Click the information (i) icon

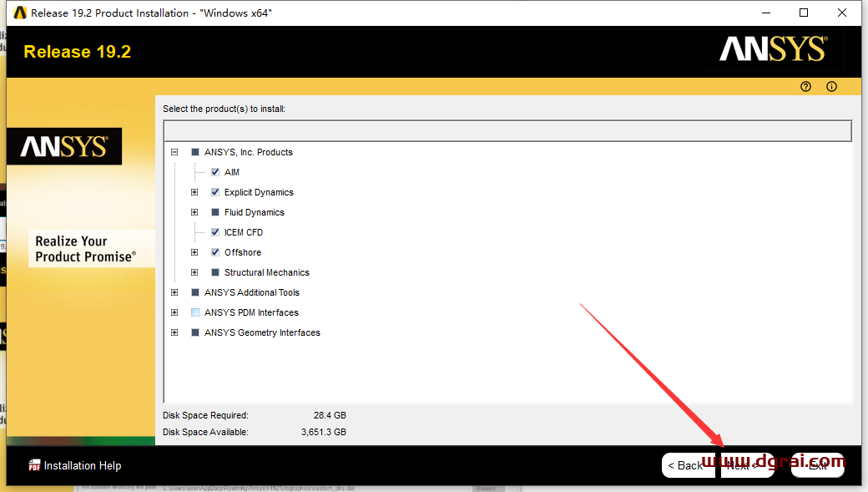point(831,86)
